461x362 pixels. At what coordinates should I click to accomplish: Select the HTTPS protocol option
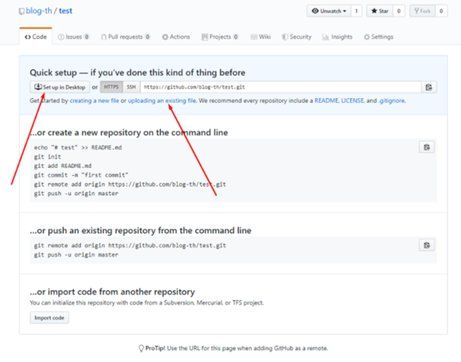111,87
